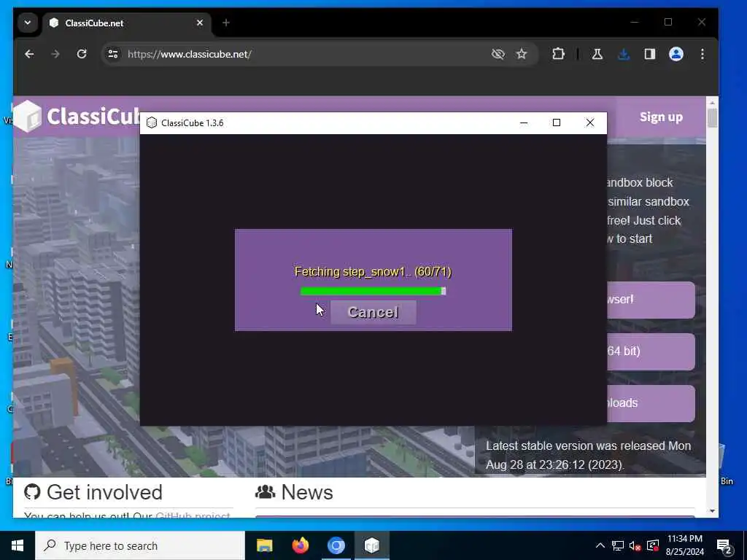Viewport: 747px width, 560px height.
Task: Close the ClassiCube.net tab
Action: click(200, 23)
